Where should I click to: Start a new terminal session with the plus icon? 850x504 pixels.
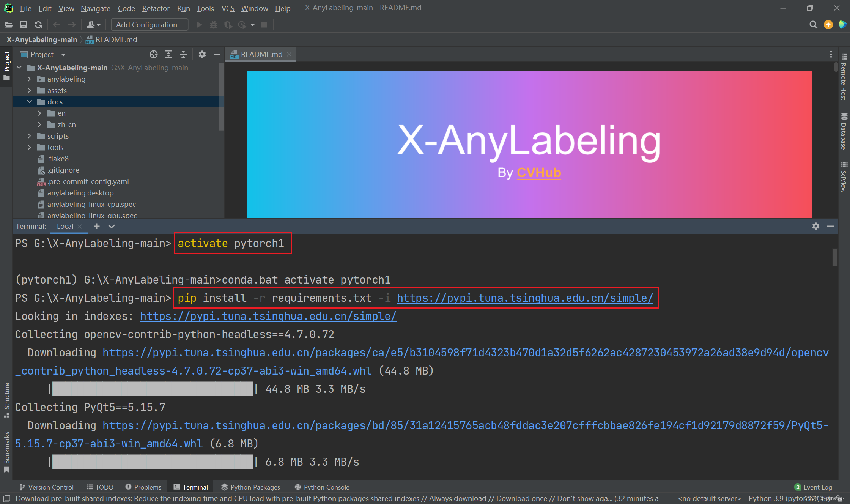pyautogui.click(x=97, y=226)
